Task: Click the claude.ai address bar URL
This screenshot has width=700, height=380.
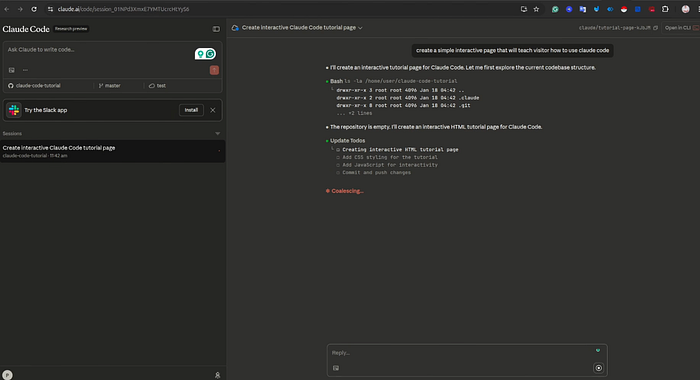Action: coord(123,9)
